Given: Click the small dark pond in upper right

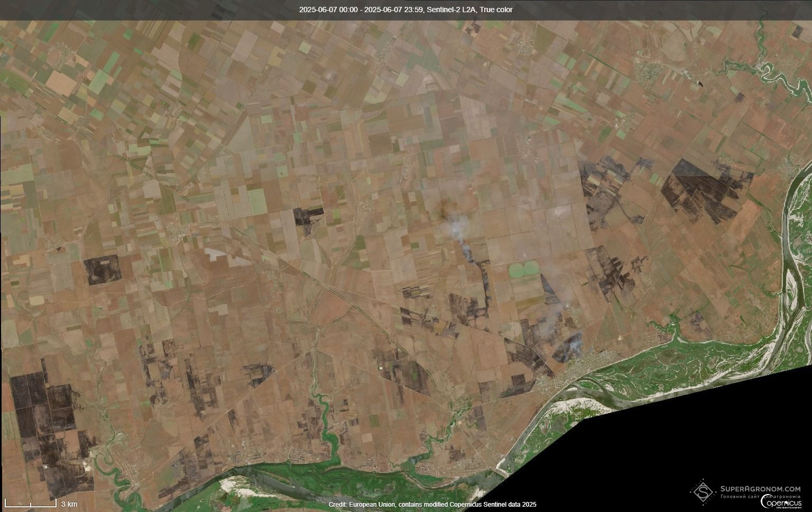Looking at the screenshot, I should (x=700, y=83).
